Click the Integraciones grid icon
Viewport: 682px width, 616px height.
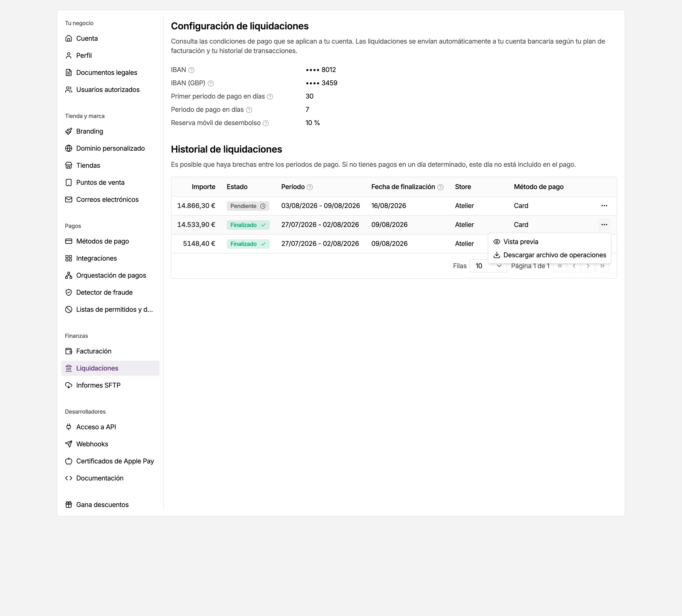point(69,258)
